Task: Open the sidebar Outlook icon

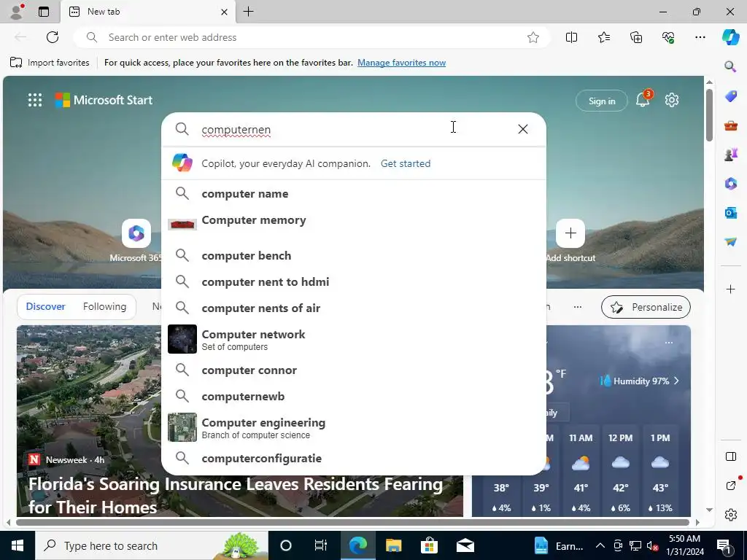Action: click(730, 212)
